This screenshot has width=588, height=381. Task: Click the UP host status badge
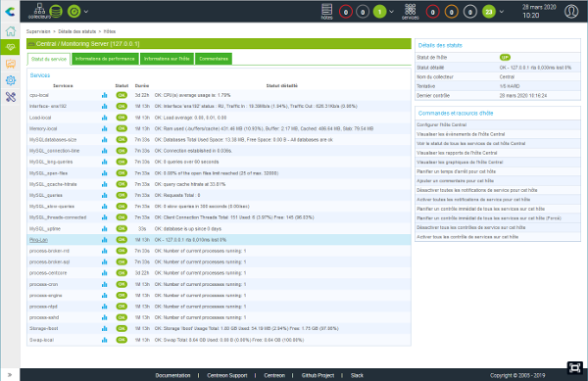tap(505, 58)
